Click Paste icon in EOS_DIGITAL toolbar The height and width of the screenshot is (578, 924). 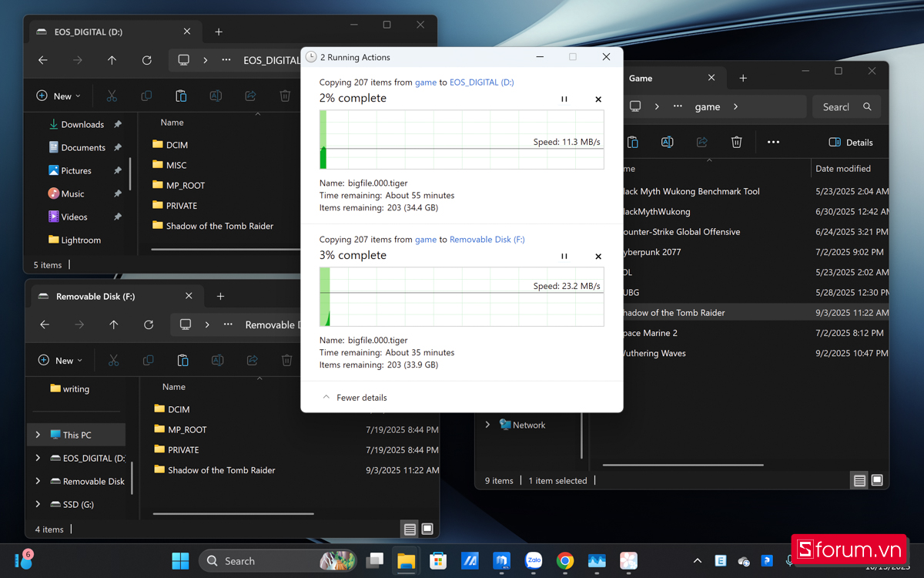[181, 96]
